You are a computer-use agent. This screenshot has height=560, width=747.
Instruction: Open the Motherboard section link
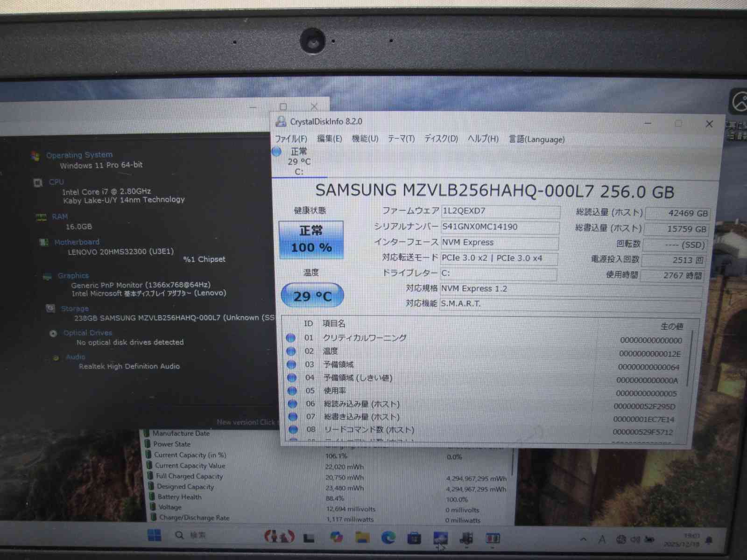77,242
